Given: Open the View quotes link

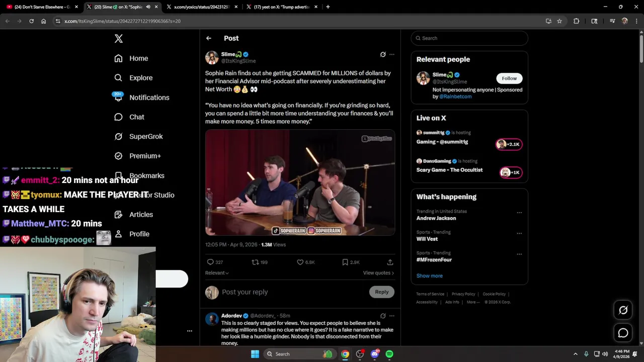Looking at the screenshot, I should 378,273.
